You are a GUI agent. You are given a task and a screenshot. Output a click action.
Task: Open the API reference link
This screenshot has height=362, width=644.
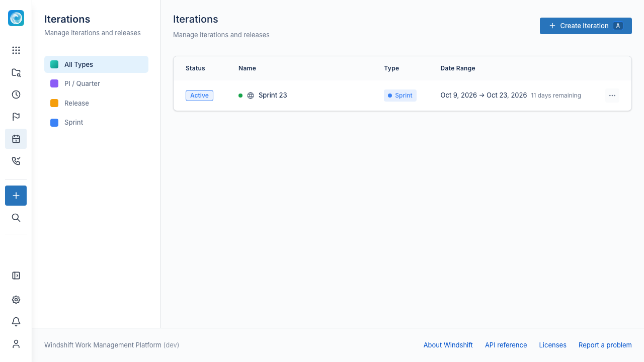click(506, 345)
